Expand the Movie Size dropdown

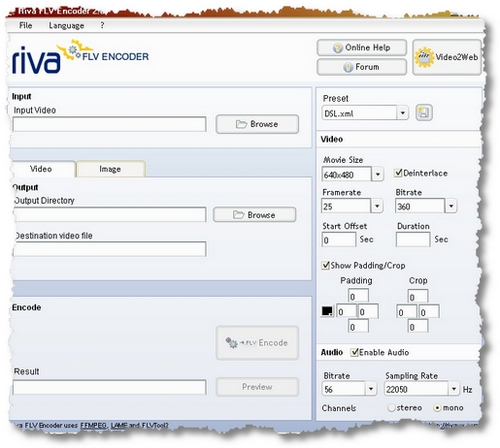tap(378, 174)
